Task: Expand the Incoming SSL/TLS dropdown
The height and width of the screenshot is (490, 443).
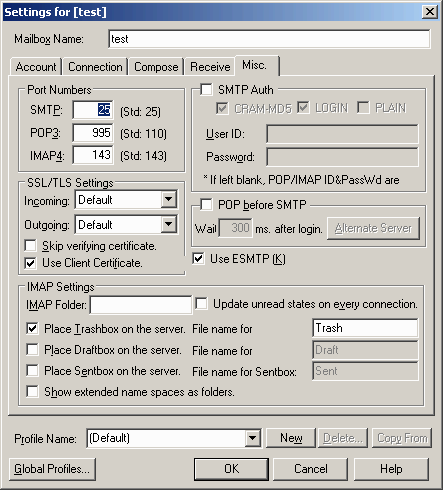Action: [168, 199]
